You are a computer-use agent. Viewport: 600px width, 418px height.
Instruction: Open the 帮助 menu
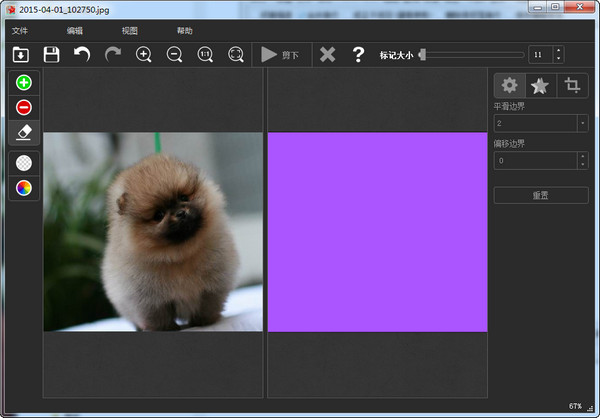tap(184, 31)
